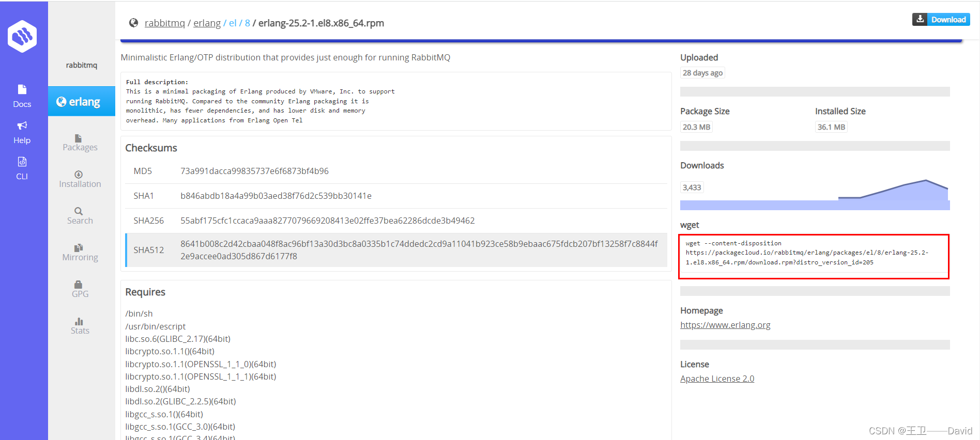Open the Apache License 2.0 link
Screen dimensions: 980x440
click(x=717, y=379)
